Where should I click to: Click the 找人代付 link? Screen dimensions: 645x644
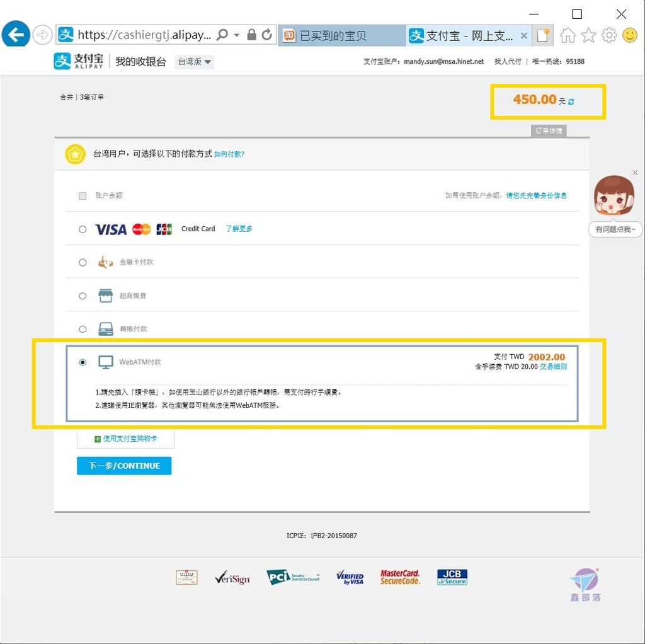508,61
